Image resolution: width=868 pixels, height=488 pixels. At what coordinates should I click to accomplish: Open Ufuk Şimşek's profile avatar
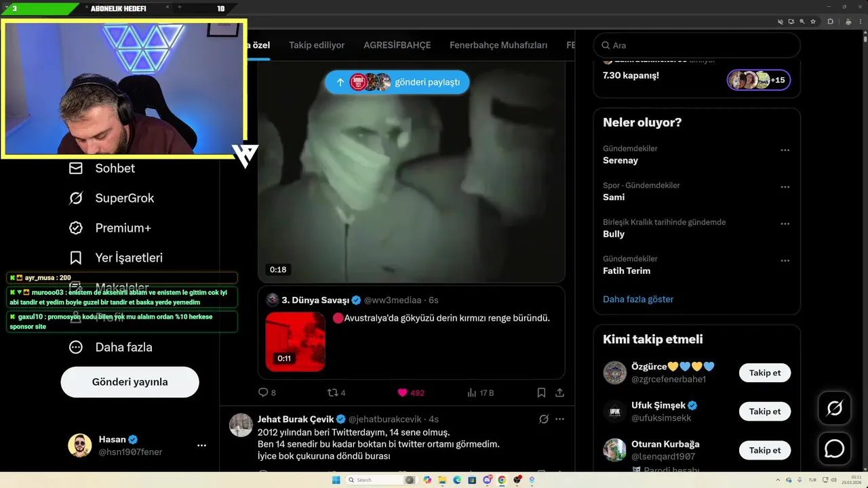click(x=614, y=411)
